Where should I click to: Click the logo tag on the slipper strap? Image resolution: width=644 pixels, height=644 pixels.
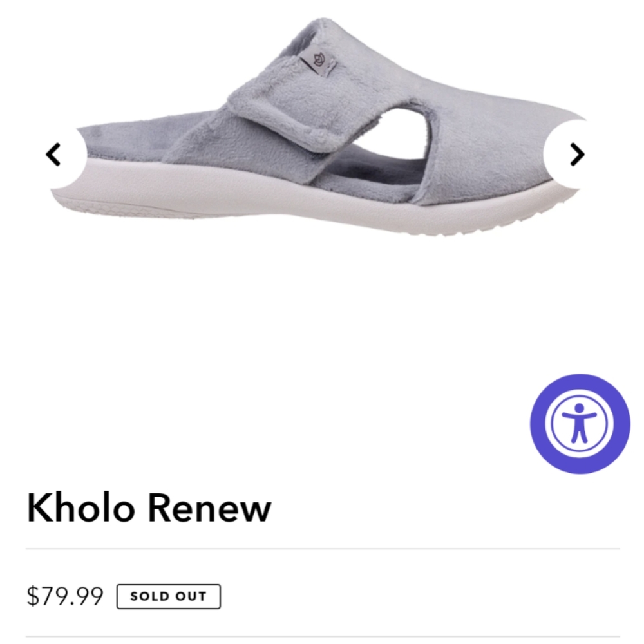tap(318, 62)
